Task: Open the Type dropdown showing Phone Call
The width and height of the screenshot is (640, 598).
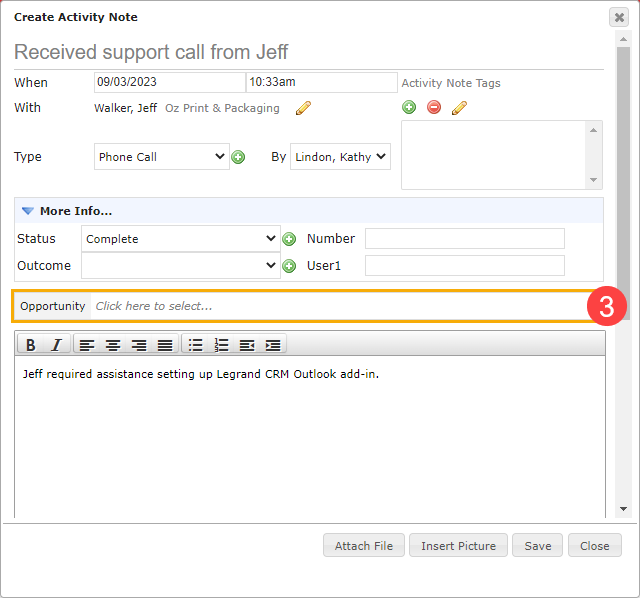Action: [162, 157]
